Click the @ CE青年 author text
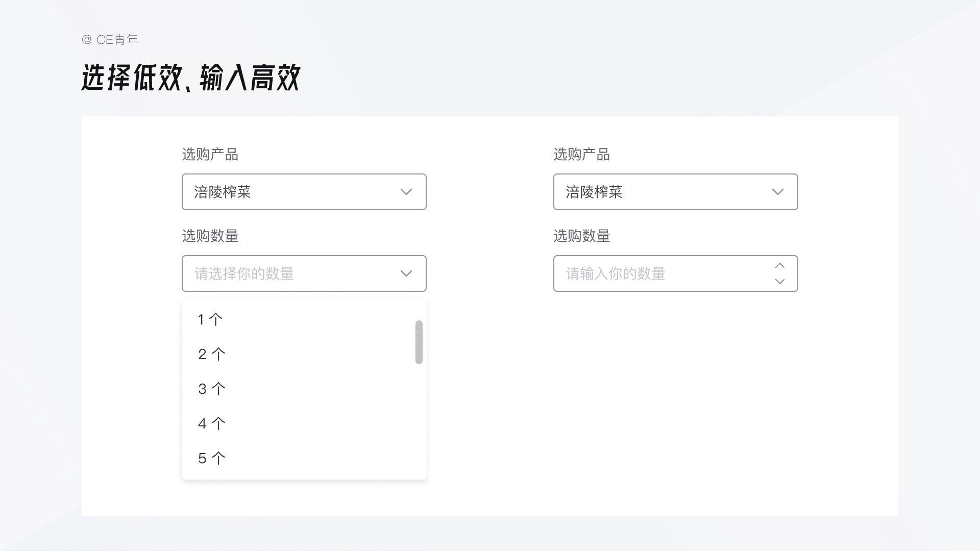Screen dimensions: 980x551 tap(110, 40)
